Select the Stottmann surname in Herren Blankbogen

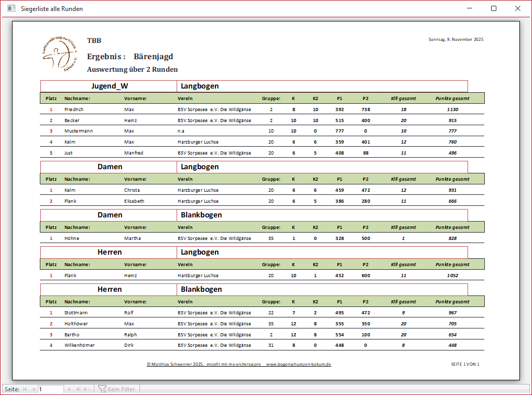coord(76,313)
